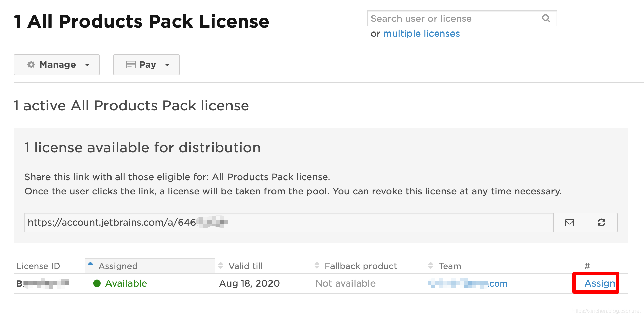Click the green Available status indicator
This screenshot has width=644, height=317.
pyautogui.click(x=97, y=283)
